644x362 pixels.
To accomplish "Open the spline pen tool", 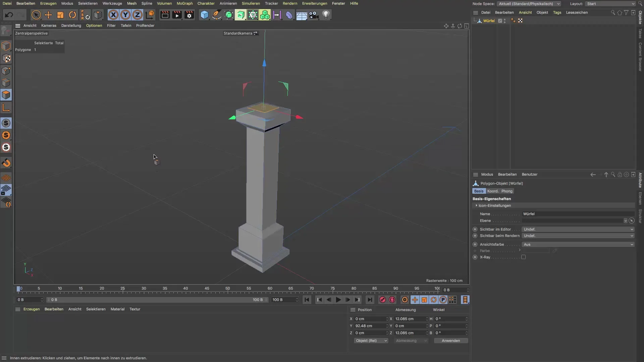I will coord(217,15).
